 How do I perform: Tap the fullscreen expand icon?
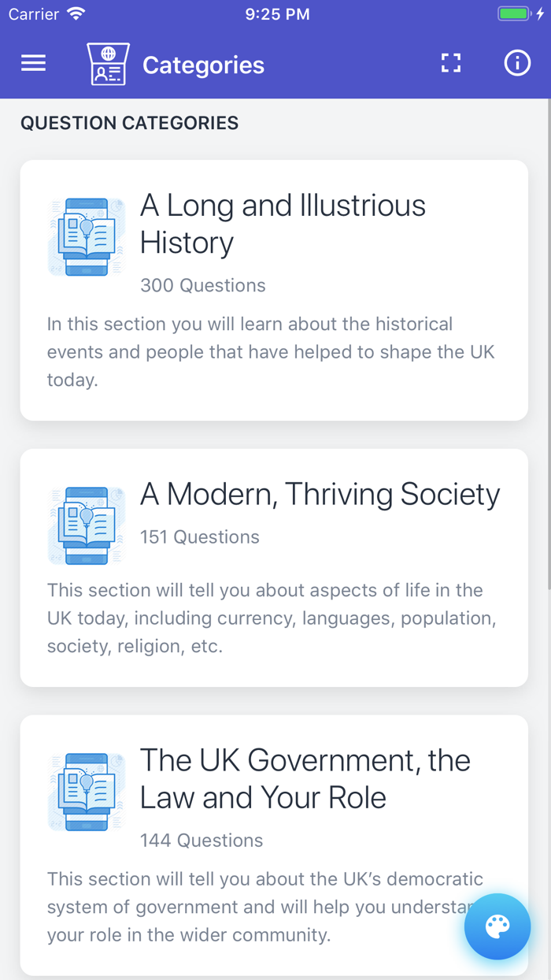(451, 62)
